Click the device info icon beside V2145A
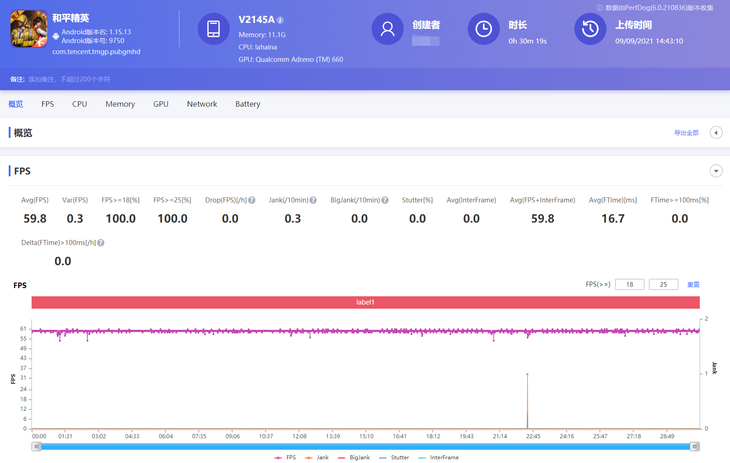Screen dimensions: 730x463 click(280, 20)
